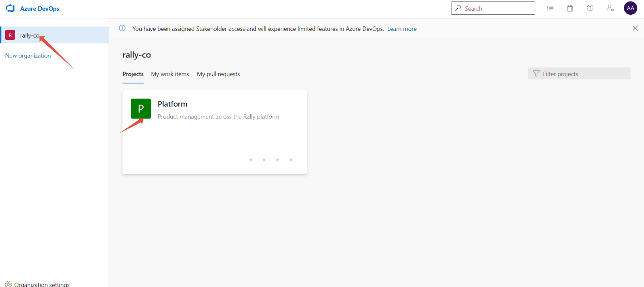This screenshot has height=287, width=644.
Task: Open the green P Platform project icon
Action: click(x=141, y=109)
